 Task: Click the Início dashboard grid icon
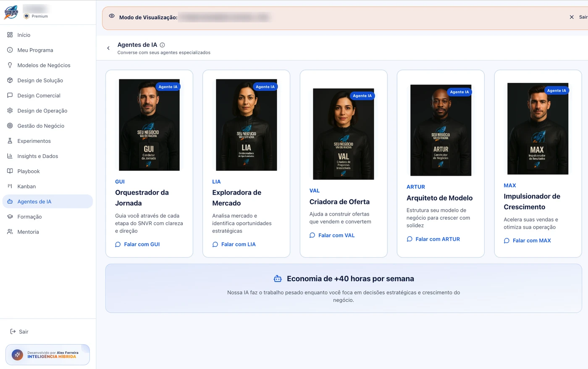click(x=10, y=35)
